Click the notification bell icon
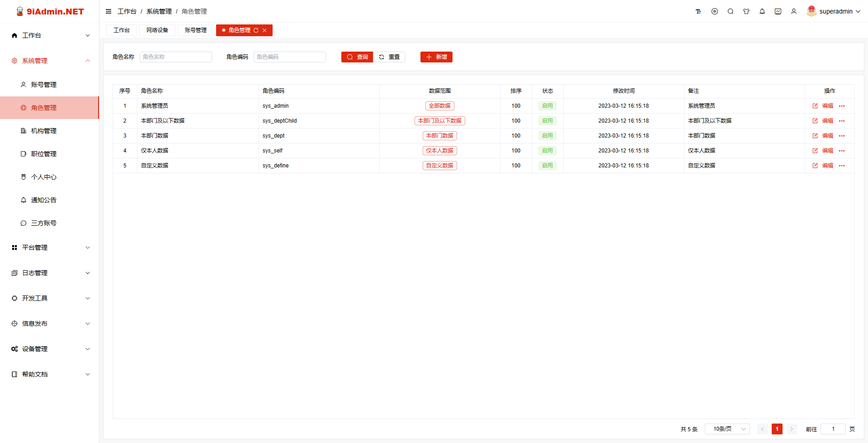The image size is (868, 443). pyautogui.click(x=762, y=11)
